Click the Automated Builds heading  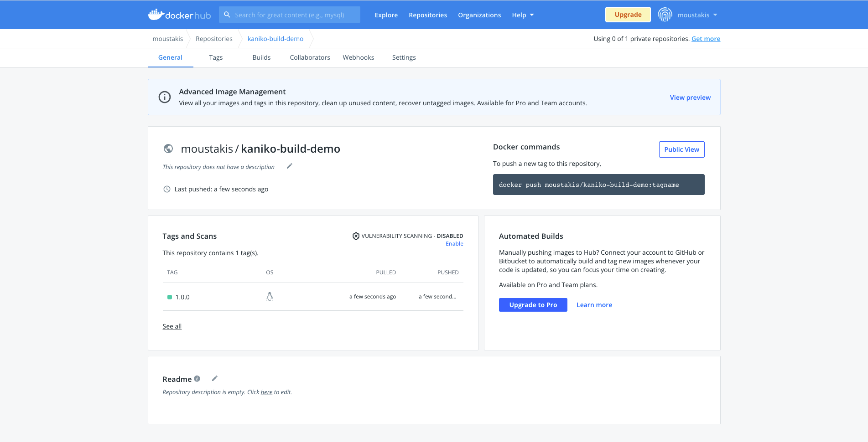click(x=531, y=236)
